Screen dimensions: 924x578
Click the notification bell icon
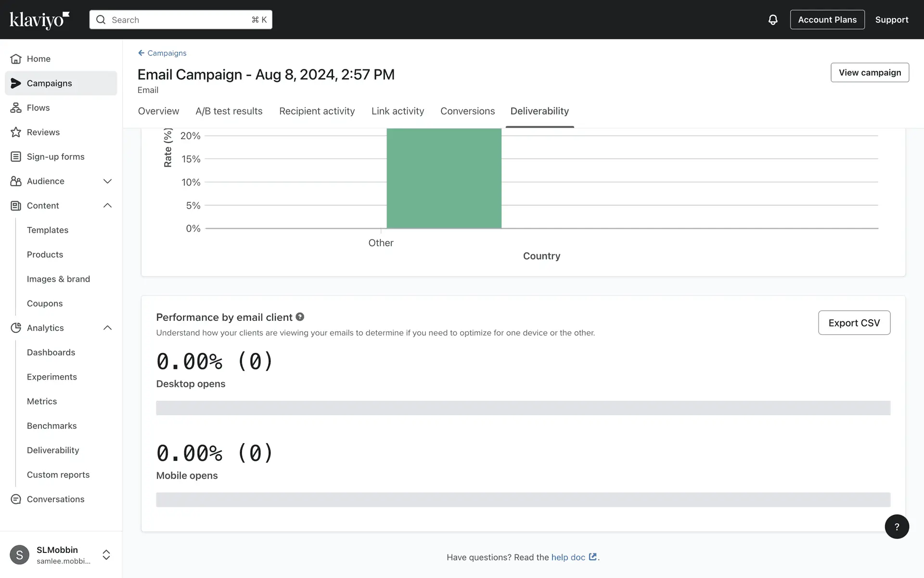pyautogui.click(x=772, y=20)
